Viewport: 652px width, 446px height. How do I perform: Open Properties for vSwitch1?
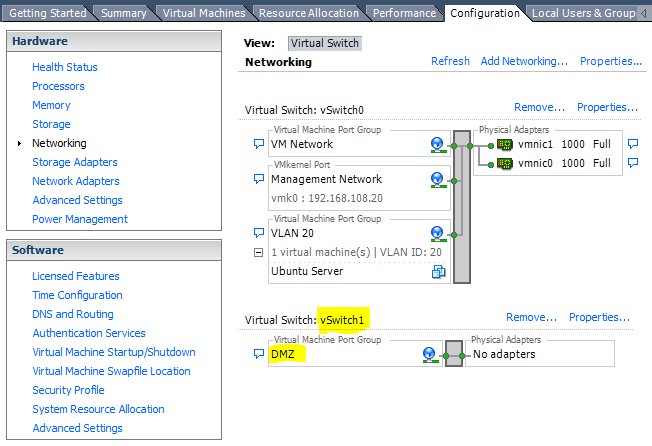point(600,317)
